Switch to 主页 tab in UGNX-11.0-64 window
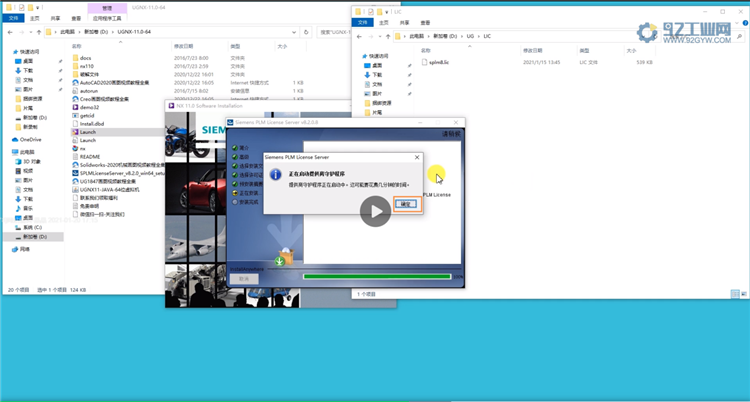Screen dimensions: 750x402 pos(35,19)
